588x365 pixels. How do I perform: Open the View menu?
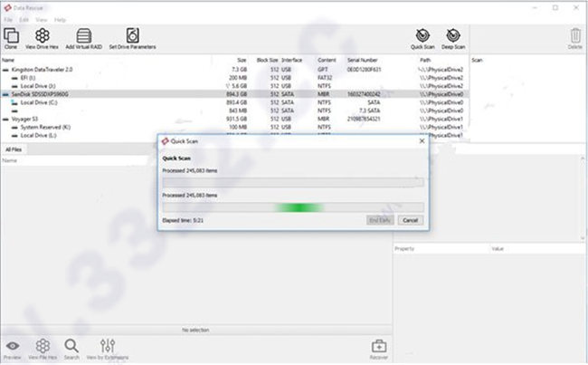(42, 20)
